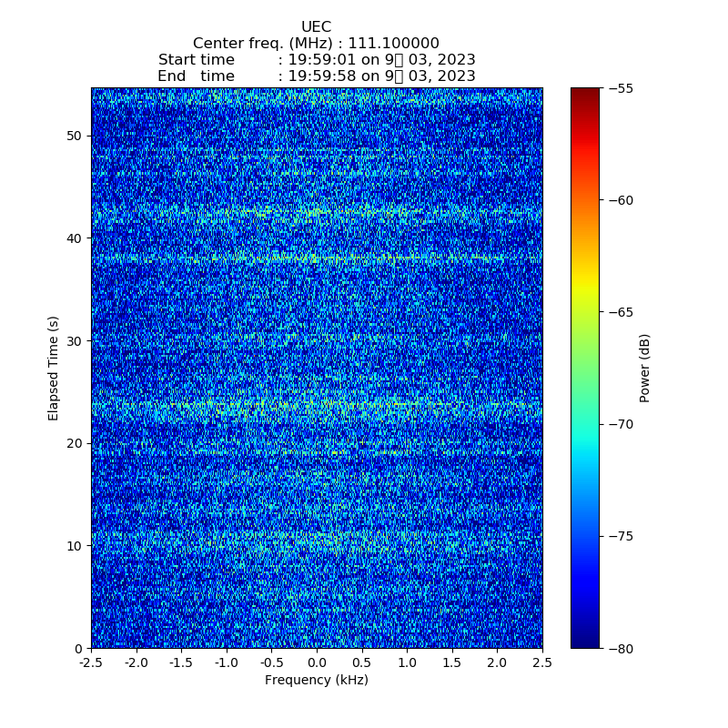Click the 30 elapsed time tick label
The height and width of the screenshot is (728, 728).
click(x=73, y=340)
